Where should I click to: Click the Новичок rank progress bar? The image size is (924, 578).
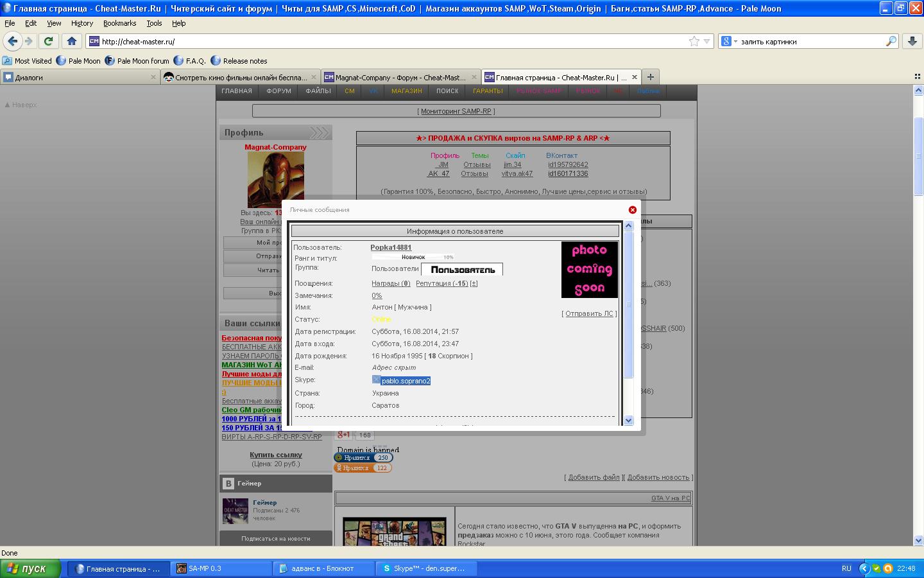point(413,257)
